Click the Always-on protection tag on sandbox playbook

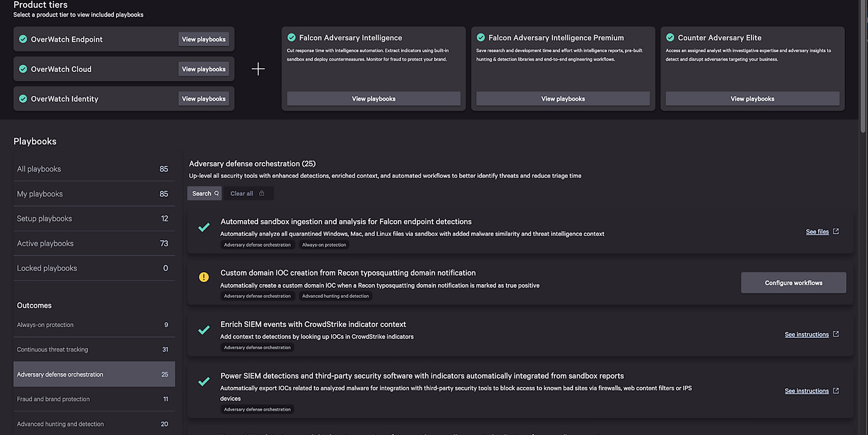[324, 245]
